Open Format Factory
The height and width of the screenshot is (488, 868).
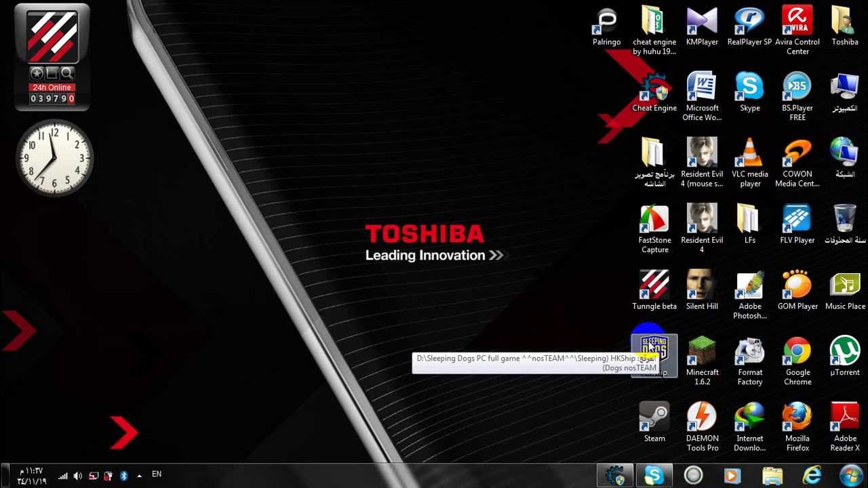click(x=749, y=361)
